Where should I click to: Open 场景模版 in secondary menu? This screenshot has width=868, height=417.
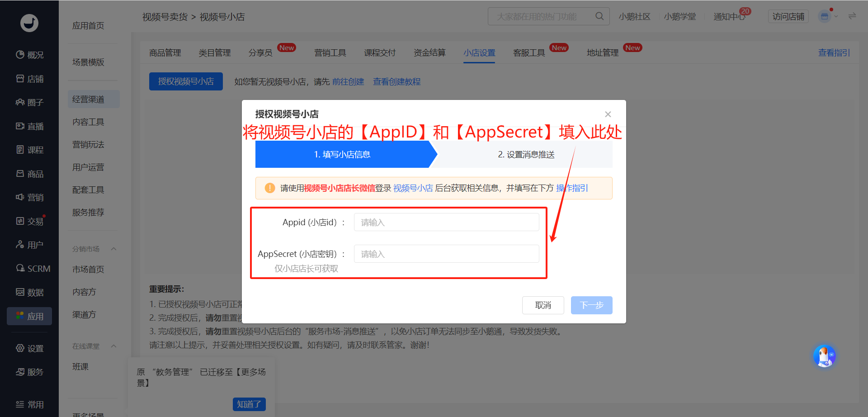click(88, 62)
